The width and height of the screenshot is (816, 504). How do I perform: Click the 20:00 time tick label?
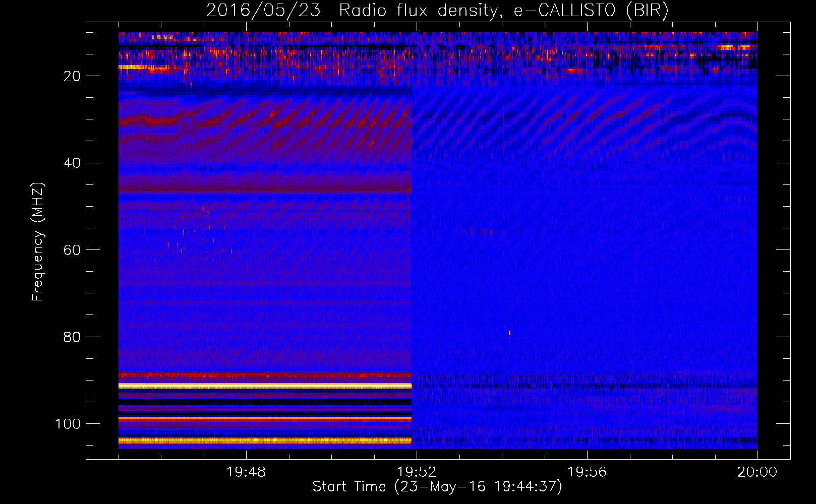[x=757, y=472]
